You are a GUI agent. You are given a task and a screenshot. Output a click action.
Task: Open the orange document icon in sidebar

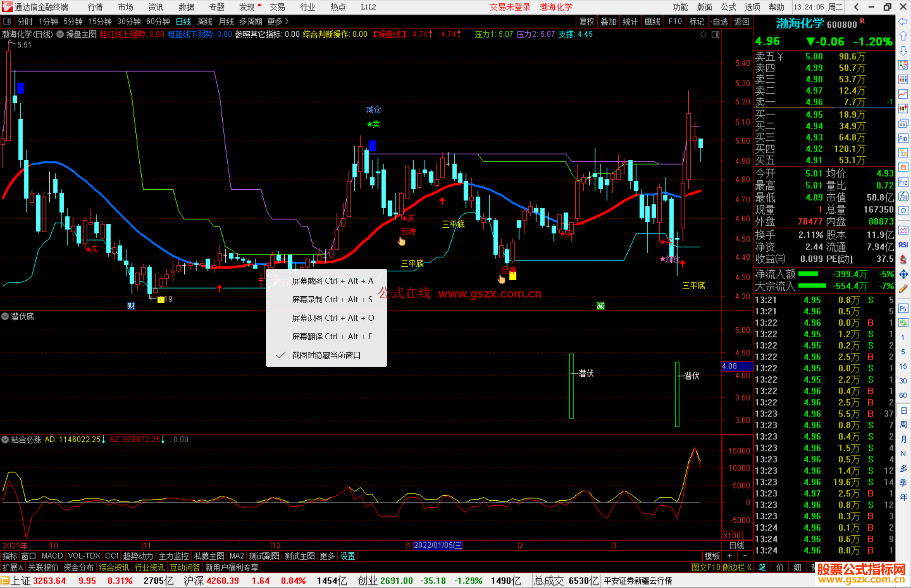pyautogui.click(x=903, y=167)
